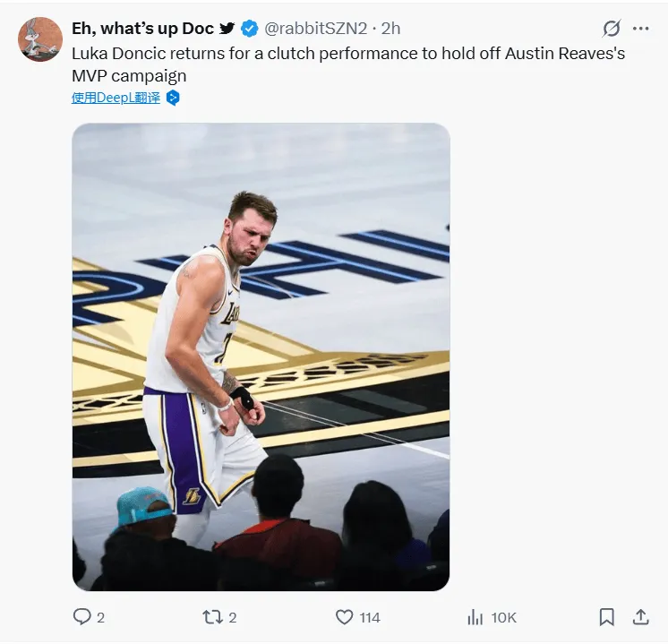Click the black Twitter bird beside the name
The image size is (668, 644).
pos(228,29)
